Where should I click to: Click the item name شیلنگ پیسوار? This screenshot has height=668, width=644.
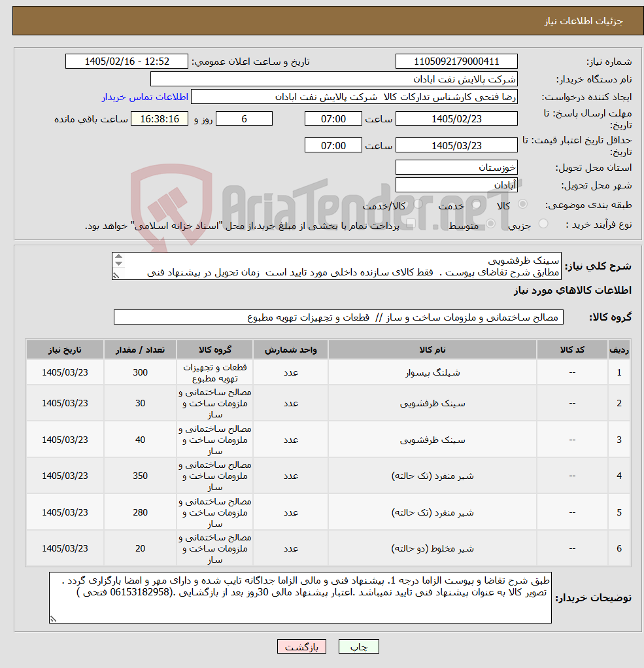click(432, 373)
